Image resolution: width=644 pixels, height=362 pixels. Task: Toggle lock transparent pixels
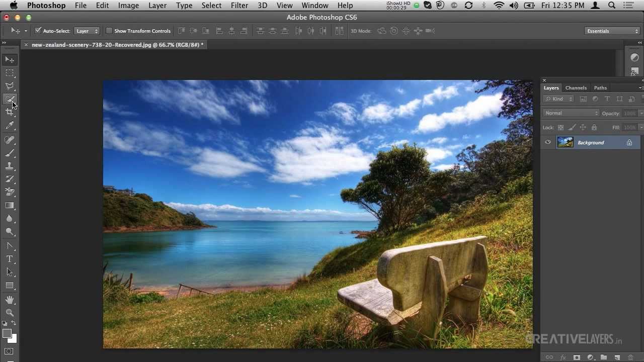(560, 128)
